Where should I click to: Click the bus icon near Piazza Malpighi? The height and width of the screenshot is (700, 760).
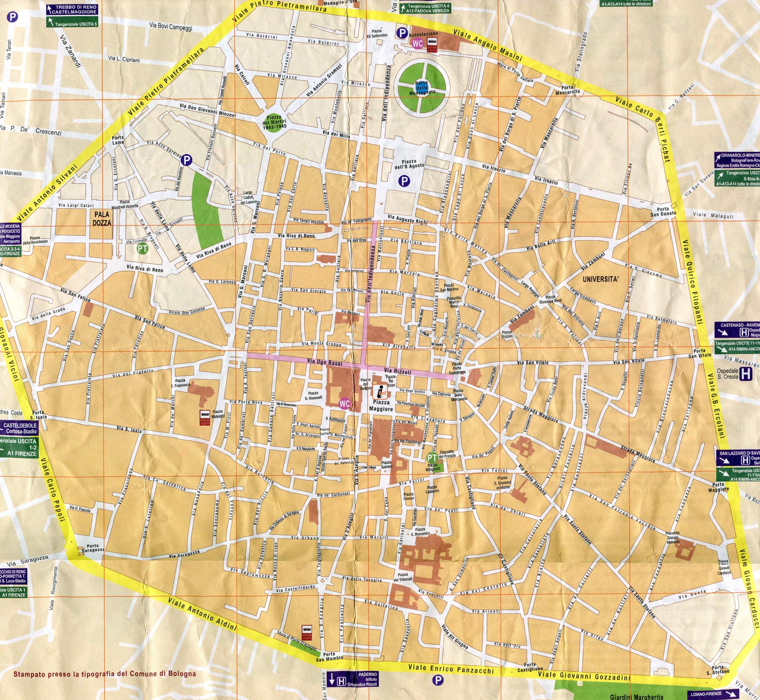[205, 418]
